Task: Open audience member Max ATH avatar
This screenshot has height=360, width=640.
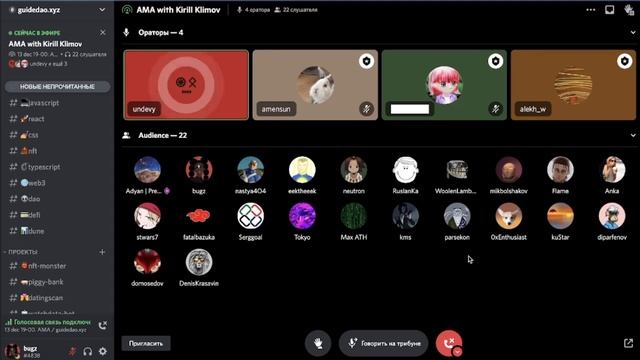Action: point(353,216)
